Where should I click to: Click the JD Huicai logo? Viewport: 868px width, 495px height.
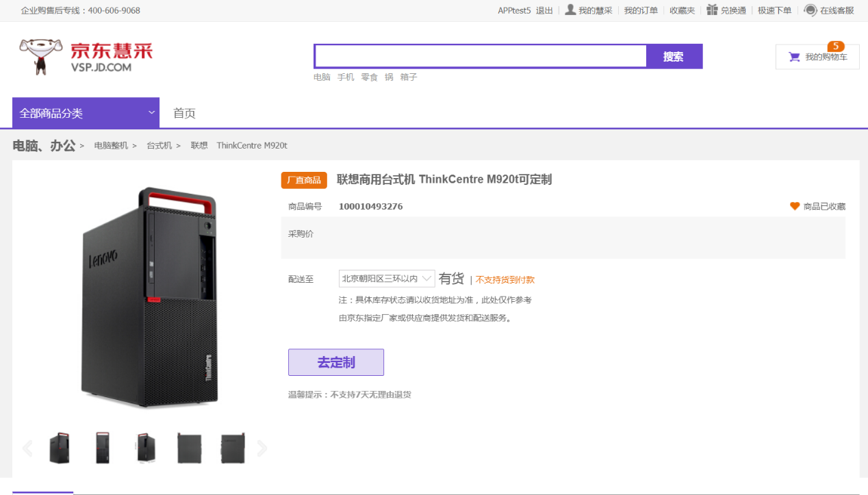point(86,56)
